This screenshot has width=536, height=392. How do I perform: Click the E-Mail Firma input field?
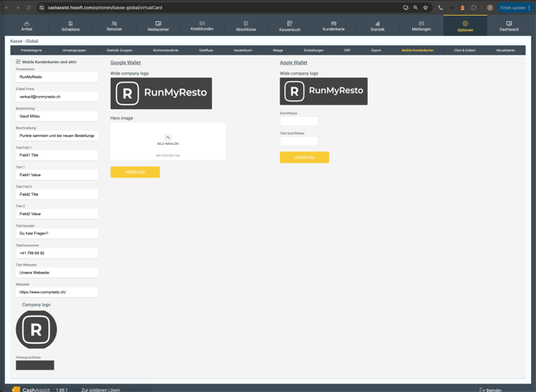click(57, 97)
